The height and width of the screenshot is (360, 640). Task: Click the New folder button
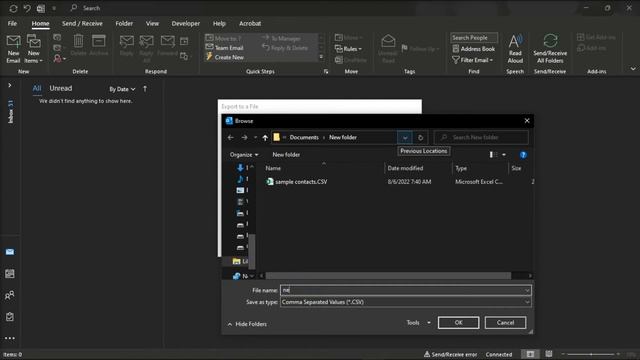pyautogui.click(x=286, y=155)
